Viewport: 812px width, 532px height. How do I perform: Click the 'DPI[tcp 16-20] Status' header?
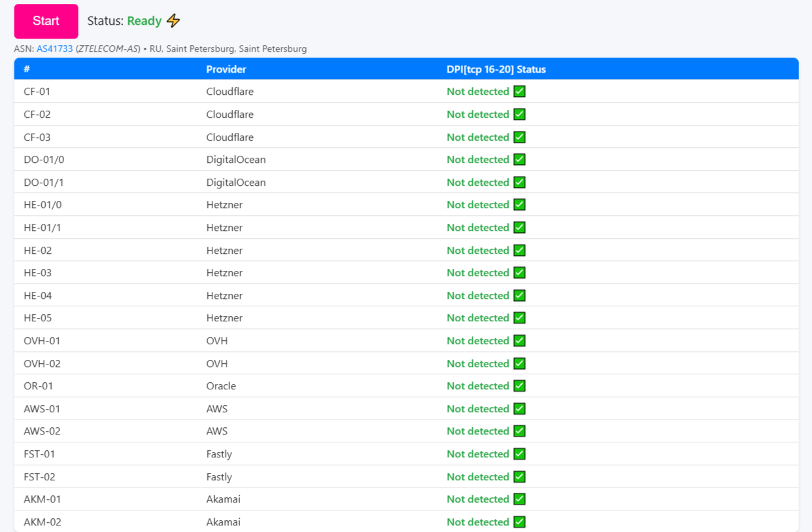pos(496,69)
